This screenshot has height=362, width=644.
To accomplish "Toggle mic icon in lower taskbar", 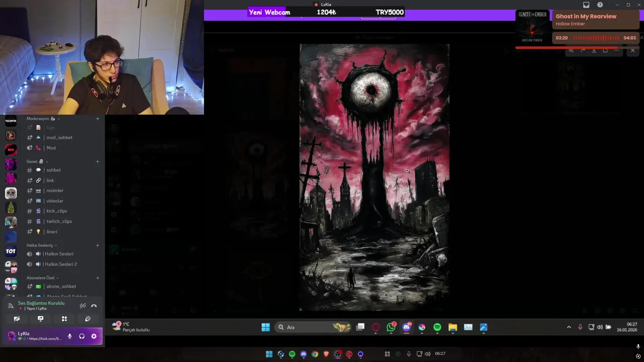I will pos(409,354).
